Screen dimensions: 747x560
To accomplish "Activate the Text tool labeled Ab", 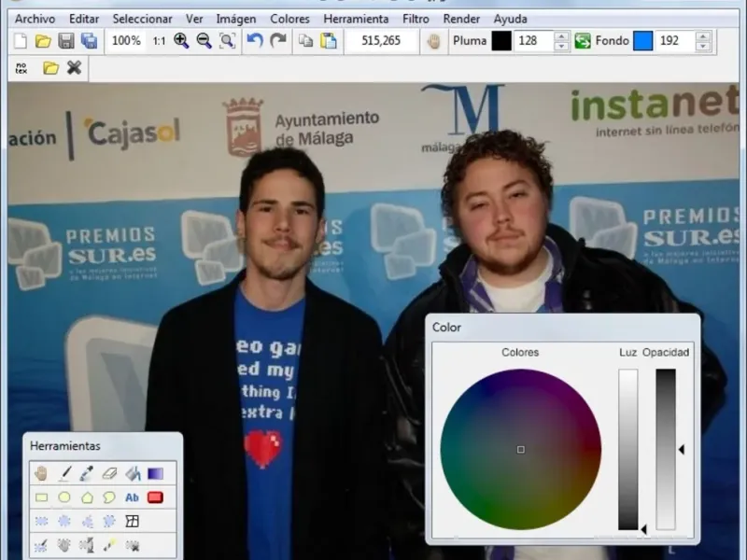I will [x=133, y=497].
